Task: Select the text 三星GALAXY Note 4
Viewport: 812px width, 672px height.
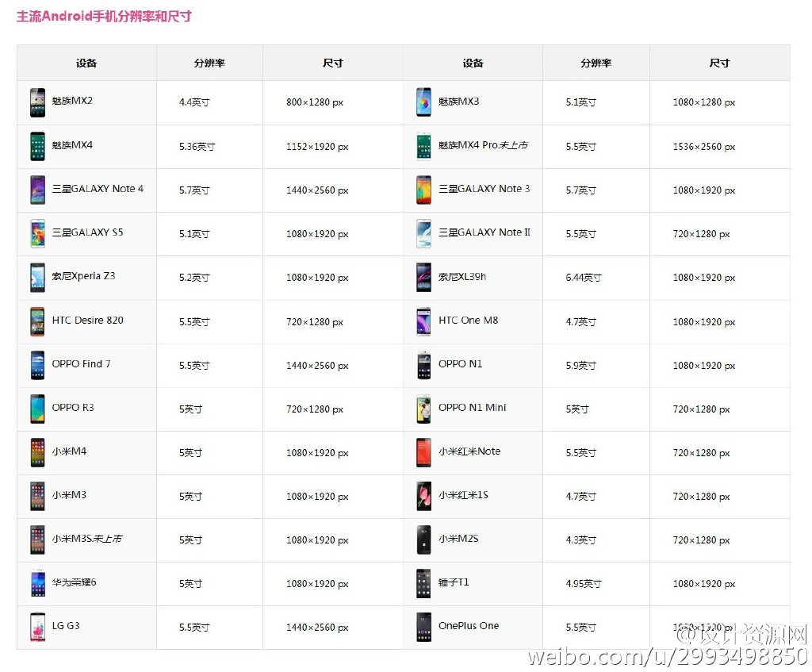Action: pos(98,189)
